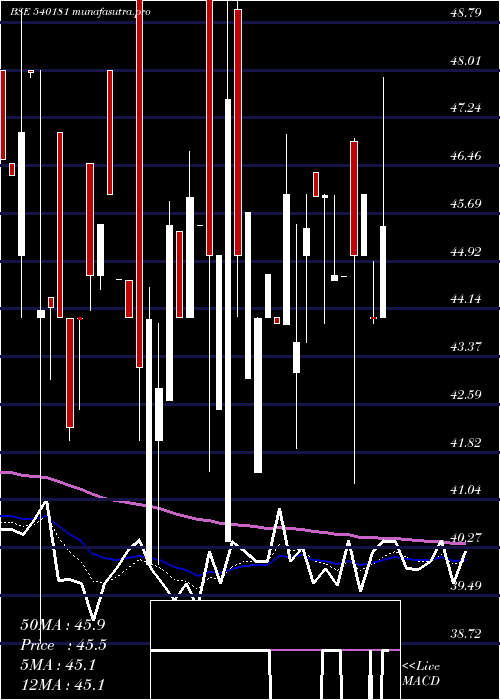Click the <<Live MACD label
The width and height of the screenshot is (500, 700).
[421, 674]
